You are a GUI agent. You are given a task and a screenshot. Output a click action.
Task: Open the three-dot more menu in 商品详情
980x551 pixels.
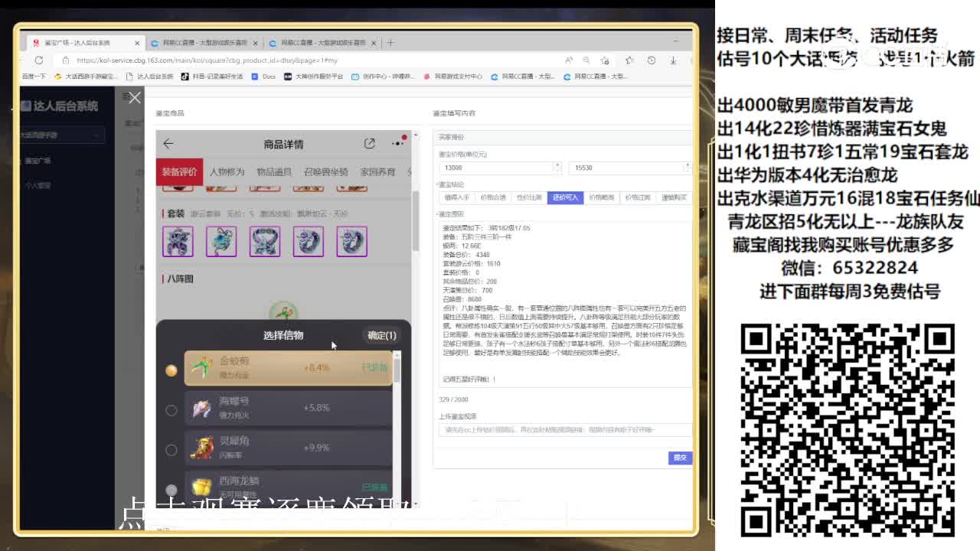pyautogui.click(x=397, y=143)
